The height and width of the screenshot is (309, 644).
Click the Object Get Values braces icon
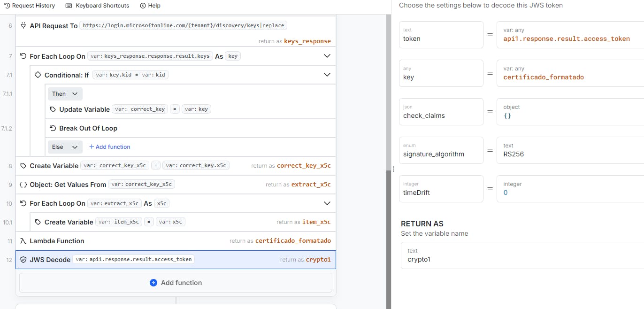point(23,185)
